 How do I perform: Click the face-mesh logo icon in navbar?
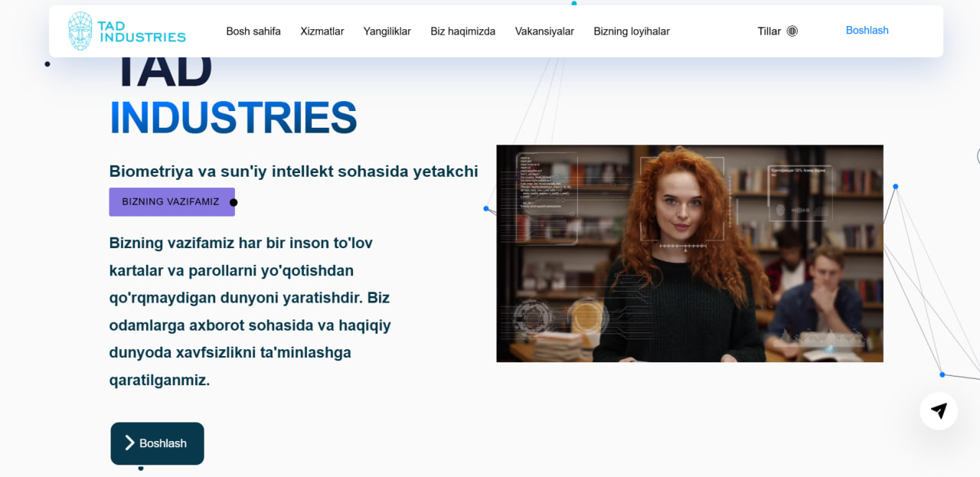point(80,31)
